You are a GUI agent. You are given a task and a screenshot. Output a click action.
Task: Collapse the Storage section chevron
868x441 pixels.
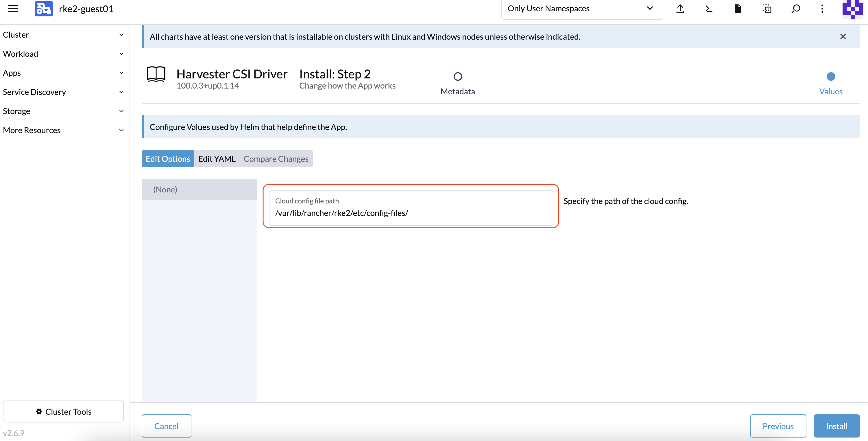pyautogui.click(x=121, y=111)
